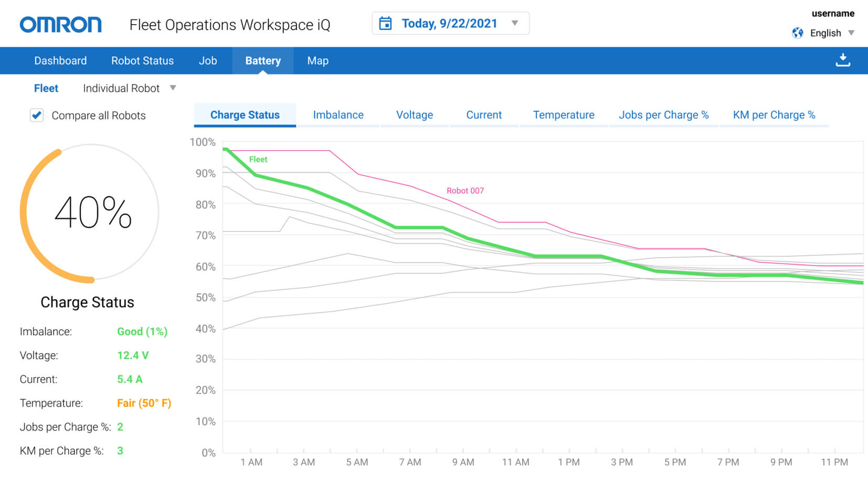Click the globe language icon
The height and width of the screenshot is (483, 868).
(x=797, y=33)
